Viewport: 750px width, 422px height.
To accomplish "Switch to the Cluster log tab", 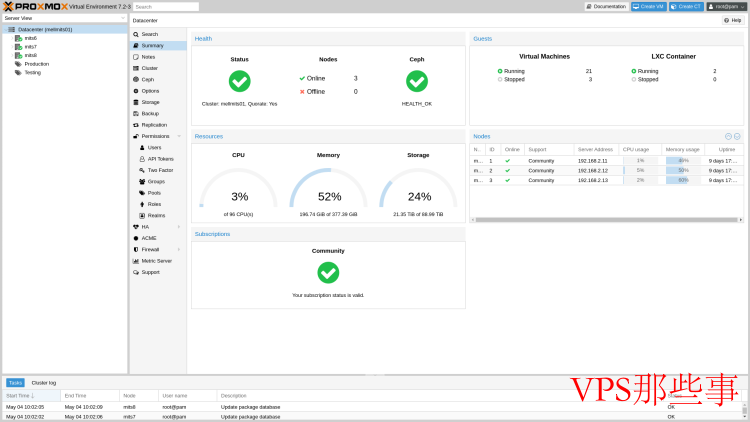I will tap(44, 383).
